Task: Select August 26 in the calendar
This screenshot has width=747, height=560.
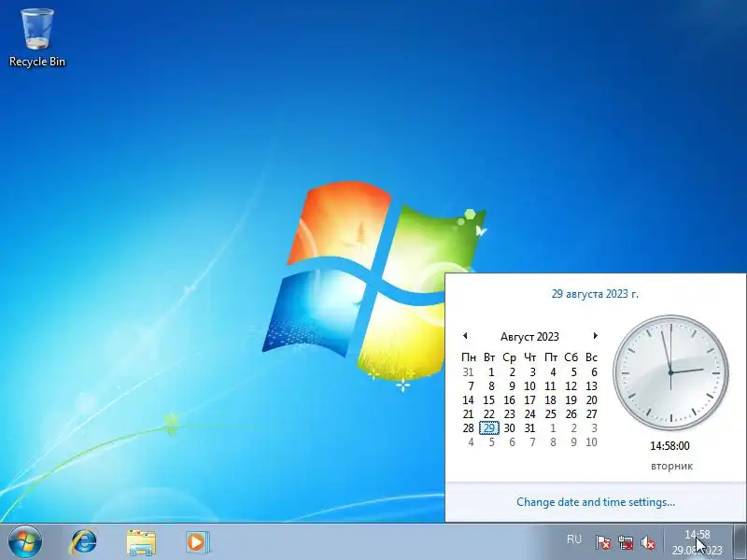Action: click(571, 414)
